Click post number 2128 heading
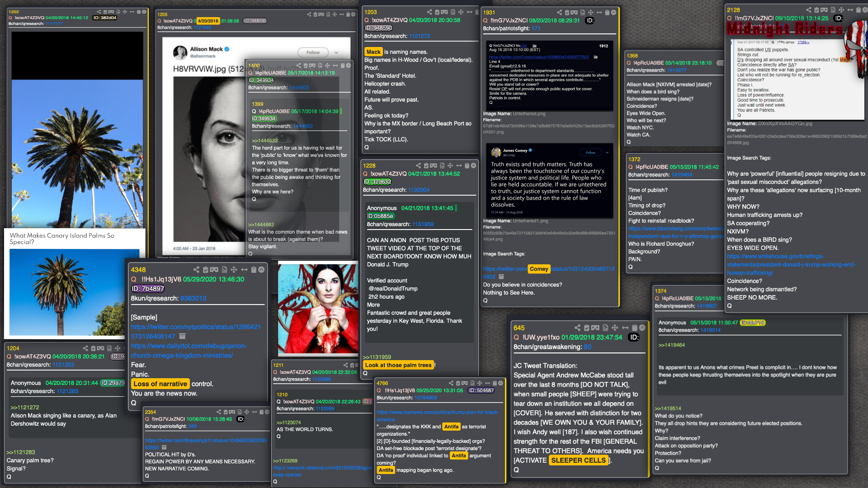868x488 pixels. tap(733, 10)
